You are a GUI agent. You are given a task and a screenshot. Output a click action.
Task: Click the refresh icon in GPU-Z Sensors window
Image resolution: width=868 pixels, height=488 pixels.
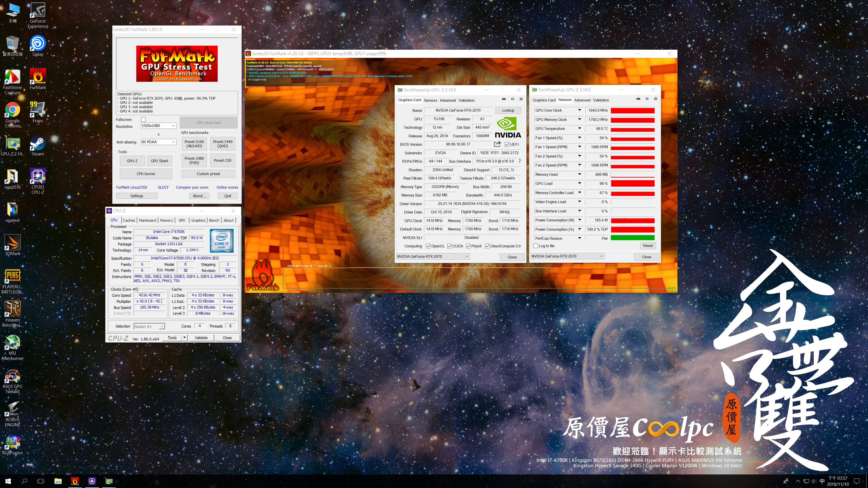click(647, 99)
